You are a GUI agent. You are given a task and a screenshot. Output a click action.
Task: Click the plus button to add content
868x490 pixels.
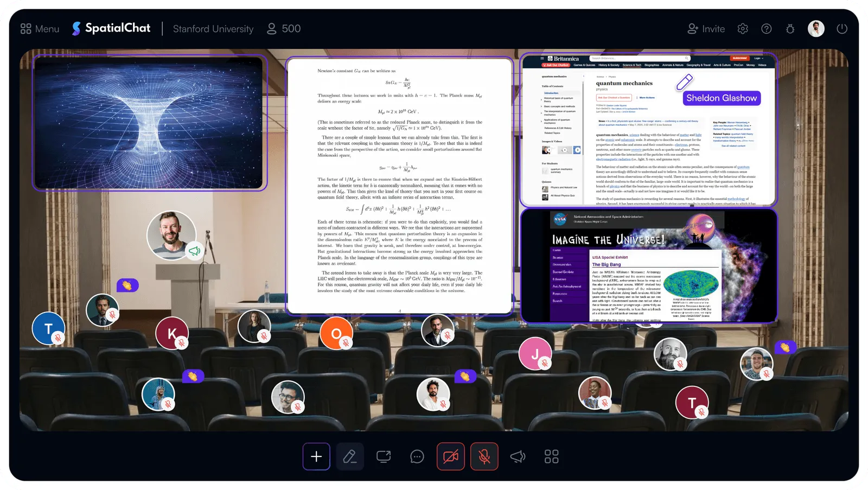316,456
